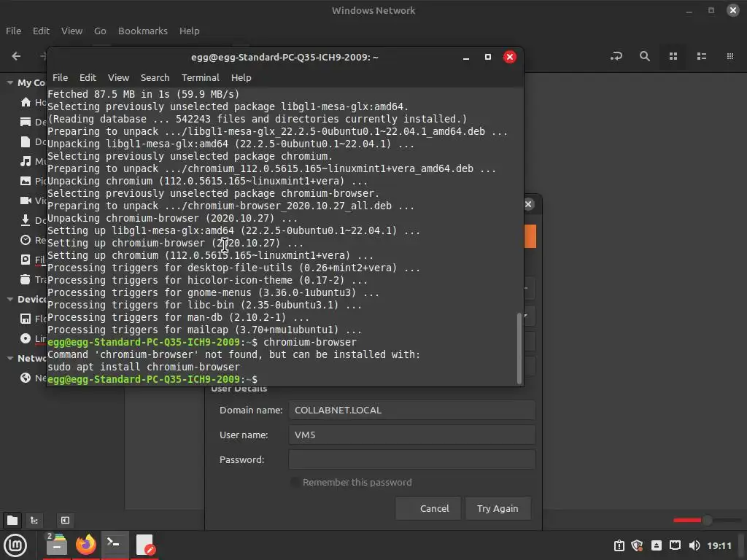The height and width of the screenshot is (560, 747).
Task: Open terminal File menu
Action: tap(60, 77)
